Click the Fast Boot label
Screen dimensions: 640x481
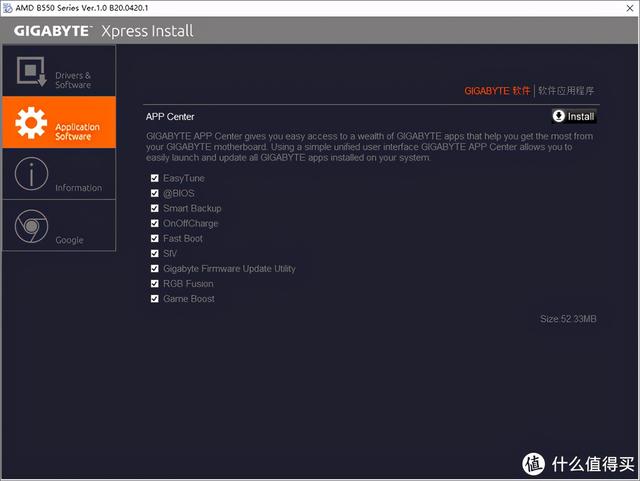click(x=183, y=238)
